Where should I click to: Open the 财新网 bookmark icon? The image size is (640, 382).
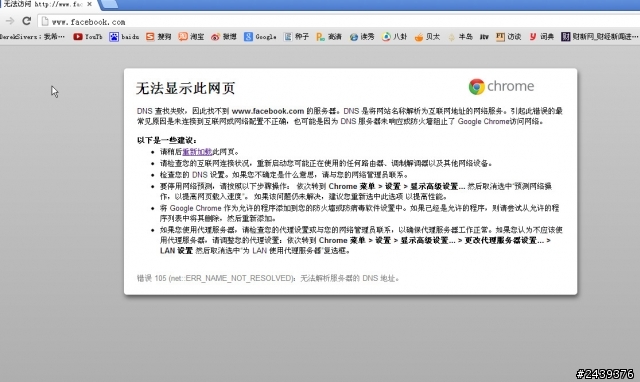(565, 37)
